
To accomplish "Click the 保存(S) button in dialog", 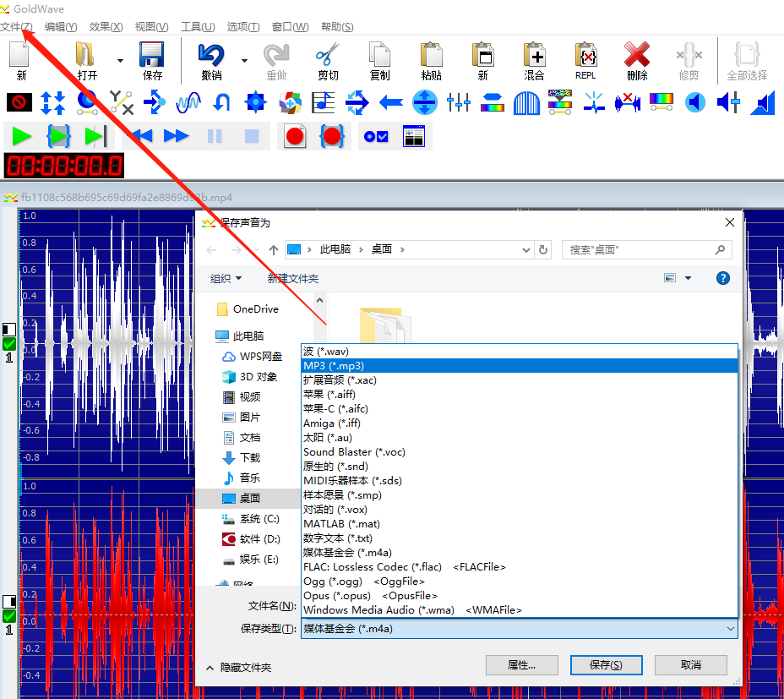I will click(x=606, y=665).
